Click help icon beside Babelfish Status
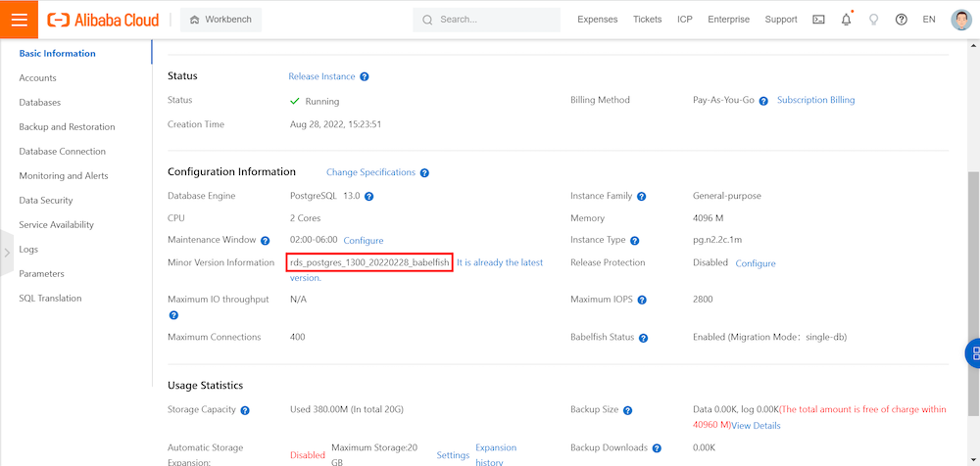The height and width of the screenshot is (466, 980). 644,338
